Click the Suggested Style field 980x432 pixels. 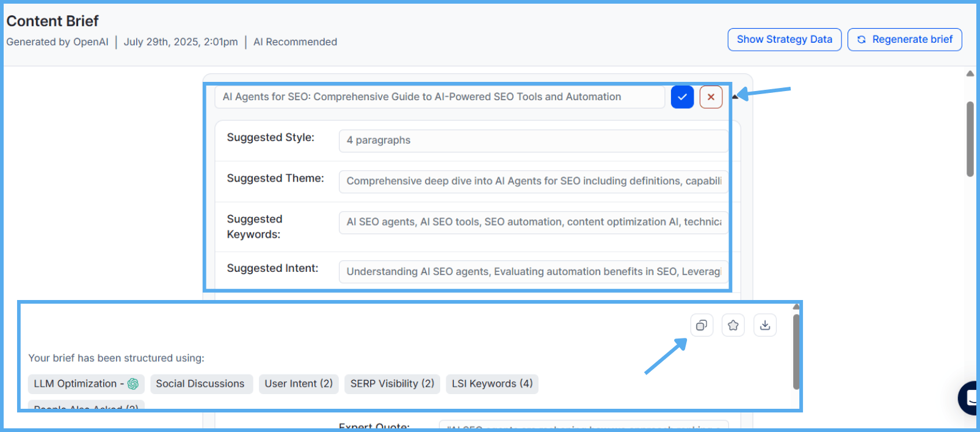(x=533, y=141)
